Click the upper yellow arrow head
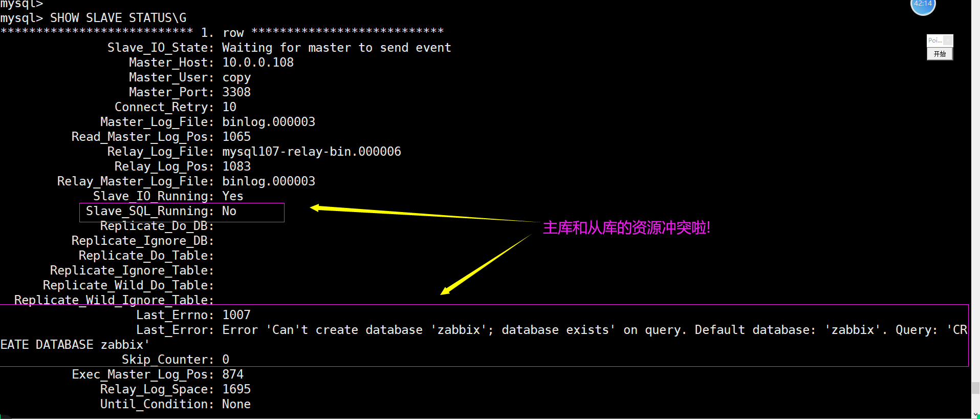Image resolution: width=980 pixels, height=419 pixels. point(316,207)
